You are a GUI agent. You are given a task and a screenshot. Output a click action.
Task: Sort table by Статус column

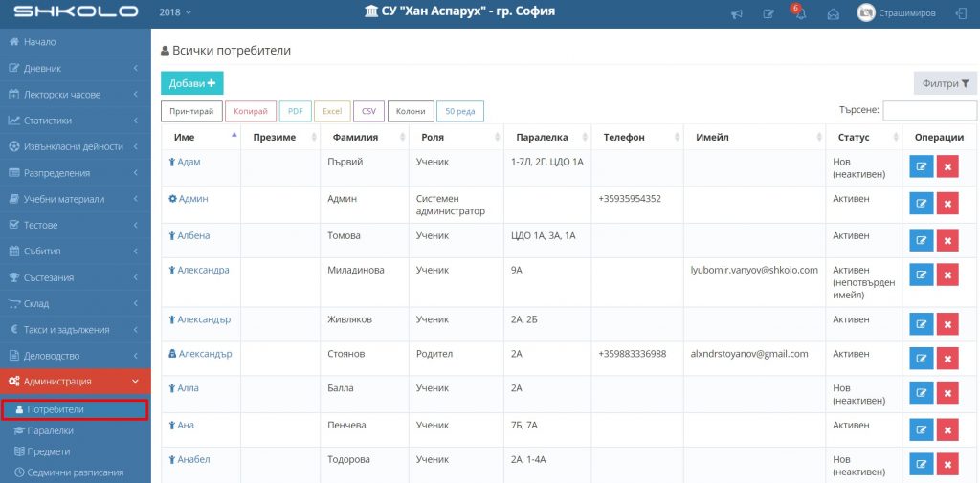[x=864, y=137]
